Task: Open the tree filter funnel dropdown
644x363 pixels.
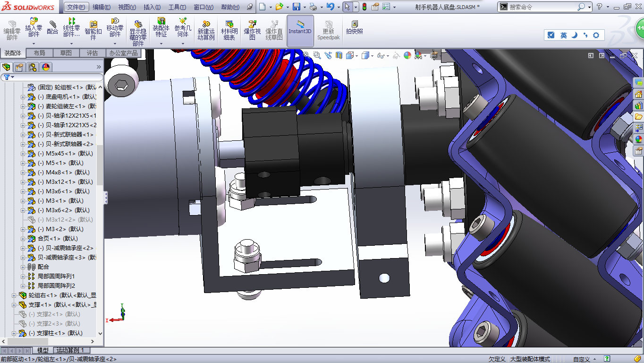Action: (9, 77)
